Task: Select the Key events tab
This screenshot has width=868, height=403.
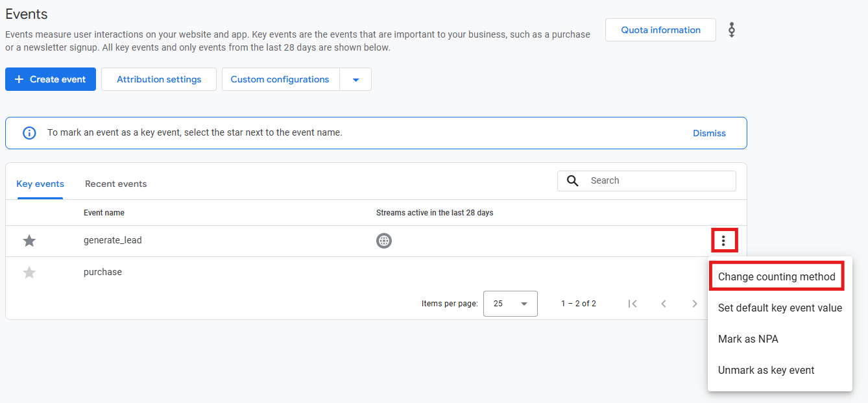Action: click(40, 184)
